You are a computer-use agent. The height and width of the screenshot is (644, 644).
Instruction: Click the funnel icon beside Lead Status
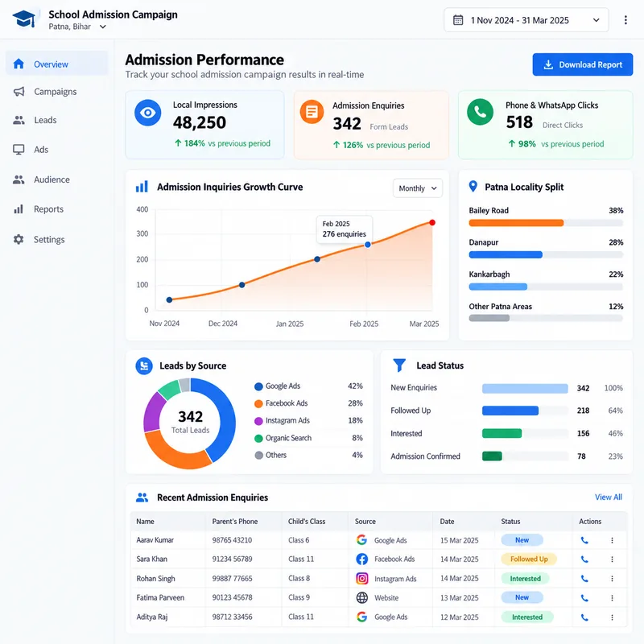399,365
